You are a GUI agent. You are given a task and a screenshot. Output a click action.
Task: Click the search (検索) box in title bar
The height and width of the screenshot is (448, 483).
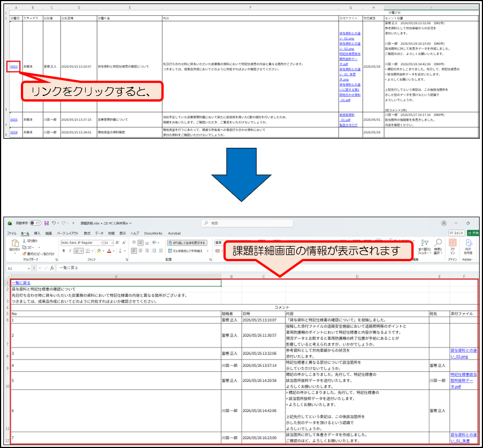pyautogui.click(x=247, y=223)
